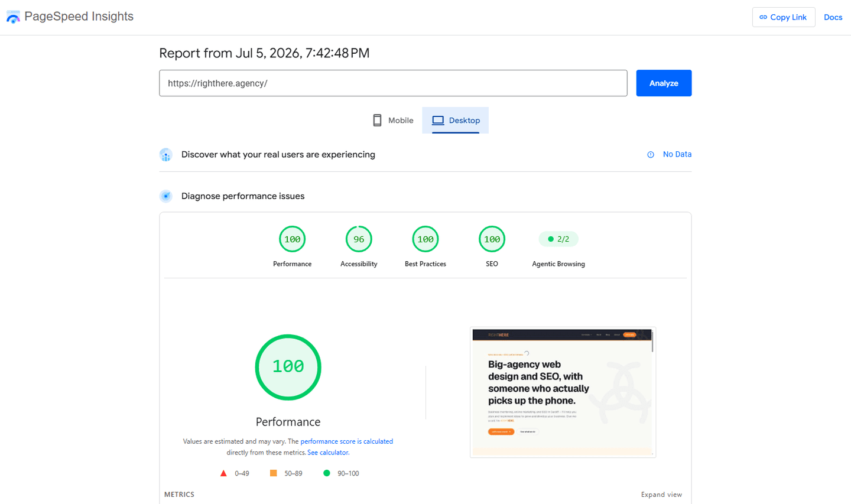Click Discover what real users are experiencing
This screenshot has height=504, width=851.
tap(278, 155)
